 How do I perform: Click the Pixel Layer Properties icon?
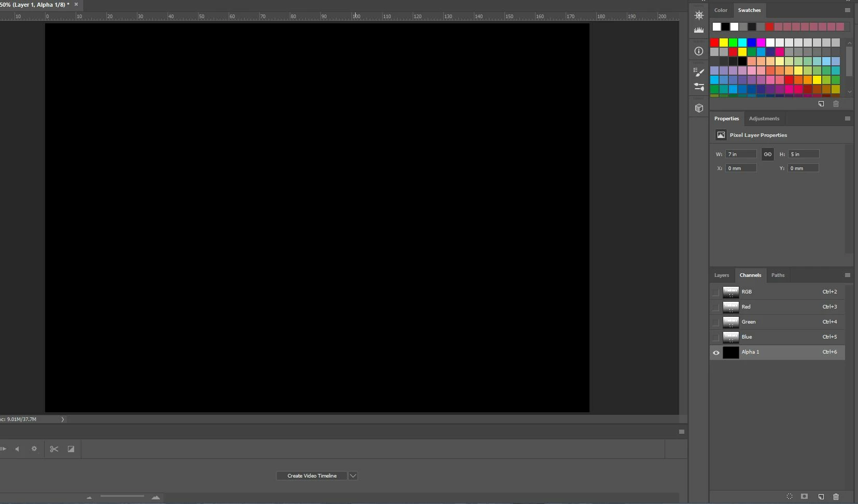tap(721, 135)
